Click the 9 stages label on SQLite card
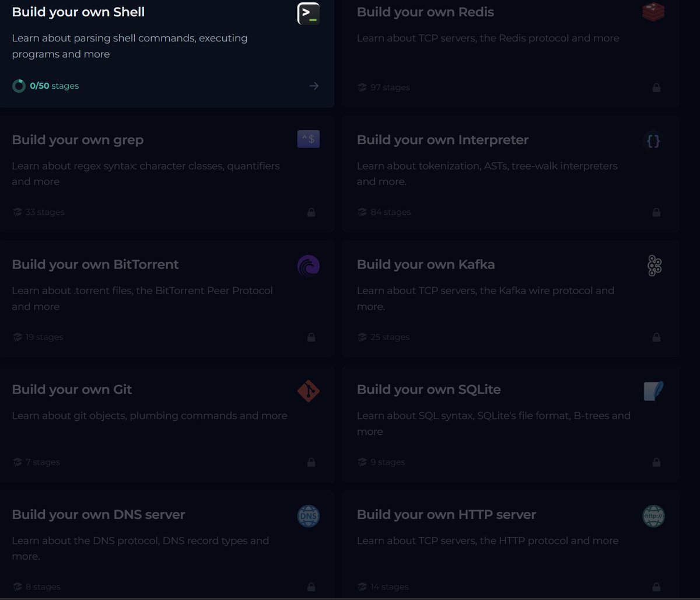This screenshot has height=600, width=700. click(388, 462)
